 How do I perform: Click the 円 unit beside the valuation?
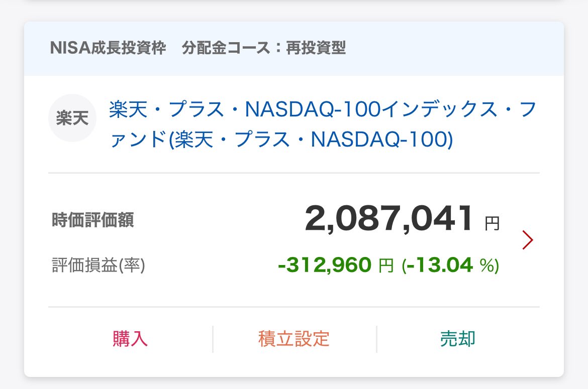tap(492, 223)
